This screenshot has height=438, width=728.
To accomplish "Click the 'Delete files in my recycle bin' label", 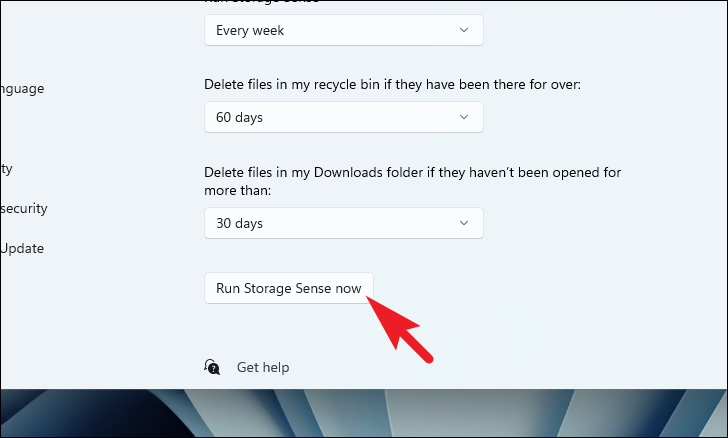I will point(392,85).
